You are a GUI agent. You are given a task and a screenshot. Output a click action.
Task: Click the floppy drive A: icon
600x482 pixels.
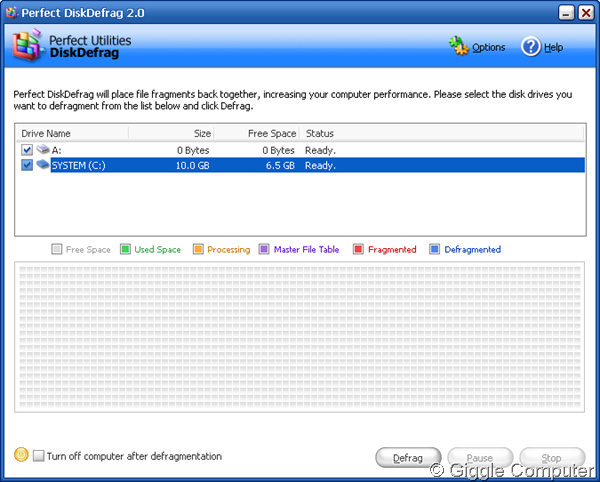coord(43,149)
